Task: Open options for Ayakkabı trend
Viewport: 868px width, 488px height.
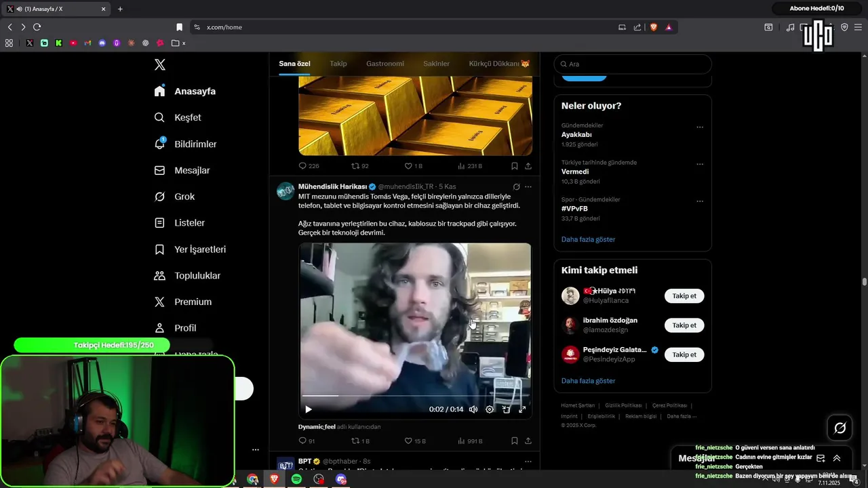Action: click(700, 127)
